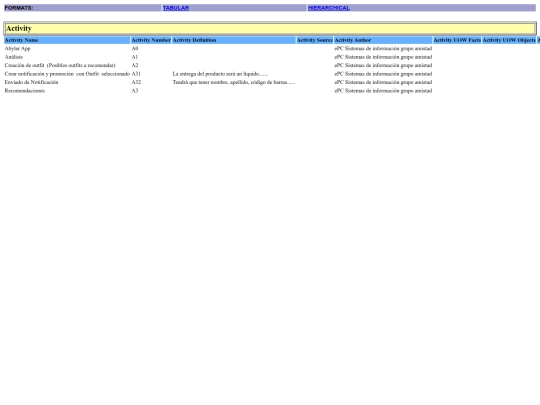540x405 pixels.
Task: Select the 'Recomendaciones' activity name
Action: 24,91
